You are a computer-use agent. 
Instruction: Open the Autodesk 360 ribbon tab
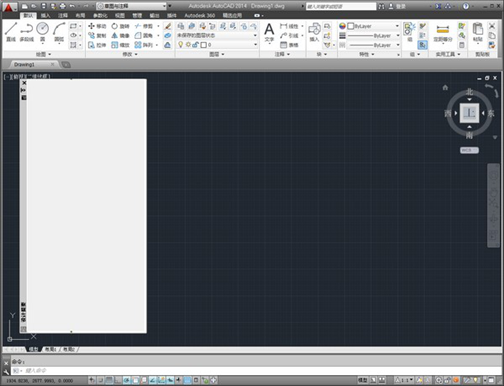(x=200, y=15)
